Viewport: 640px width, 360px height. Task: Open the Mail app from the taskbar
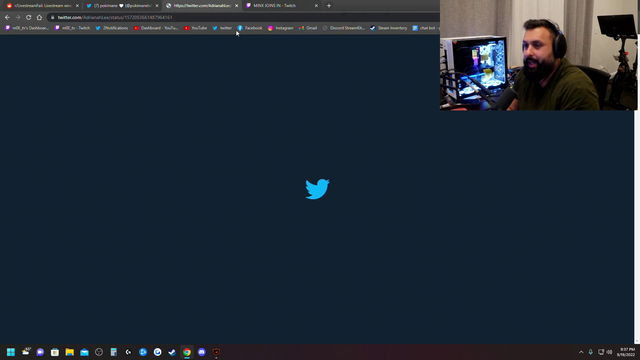[x=84, y=352]
